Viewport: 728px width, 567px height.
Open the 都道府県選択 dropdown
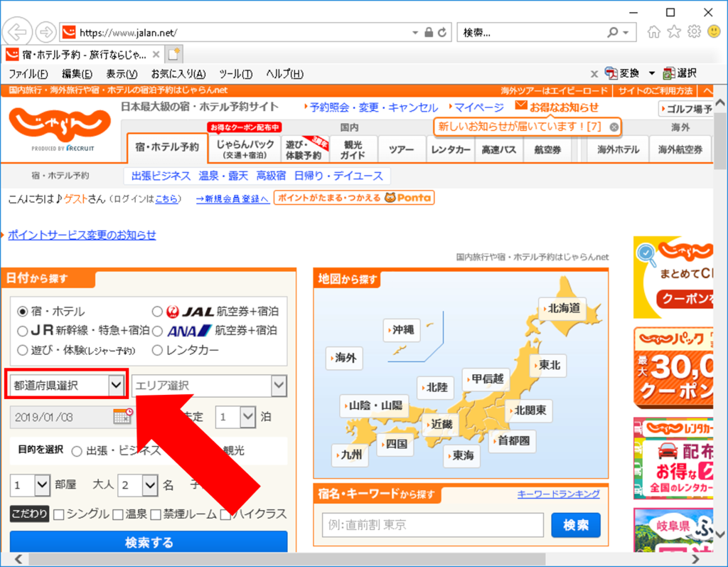[67, 386]
